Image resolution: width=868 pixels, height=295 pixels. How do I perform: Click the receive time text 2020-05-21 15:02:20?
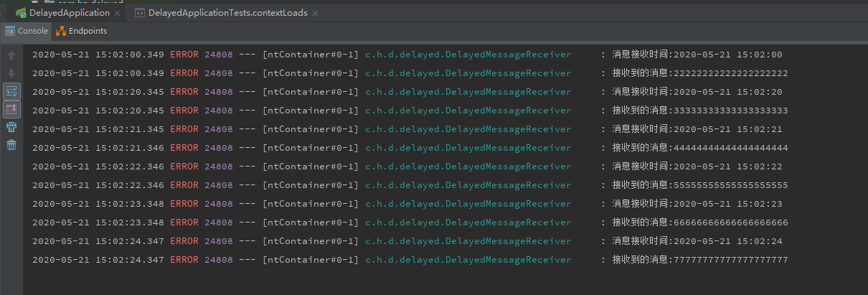(728, 92)
